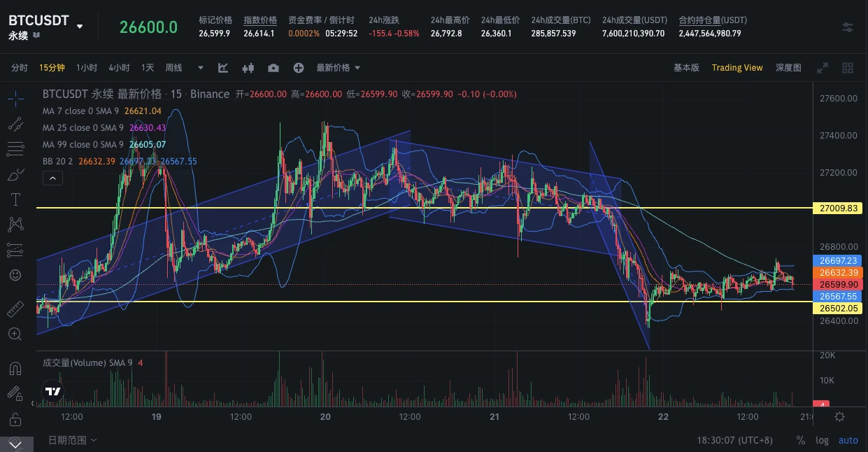Collapse the indicator legend list
The height and width of the screenshot is (452, 868).
52,178
